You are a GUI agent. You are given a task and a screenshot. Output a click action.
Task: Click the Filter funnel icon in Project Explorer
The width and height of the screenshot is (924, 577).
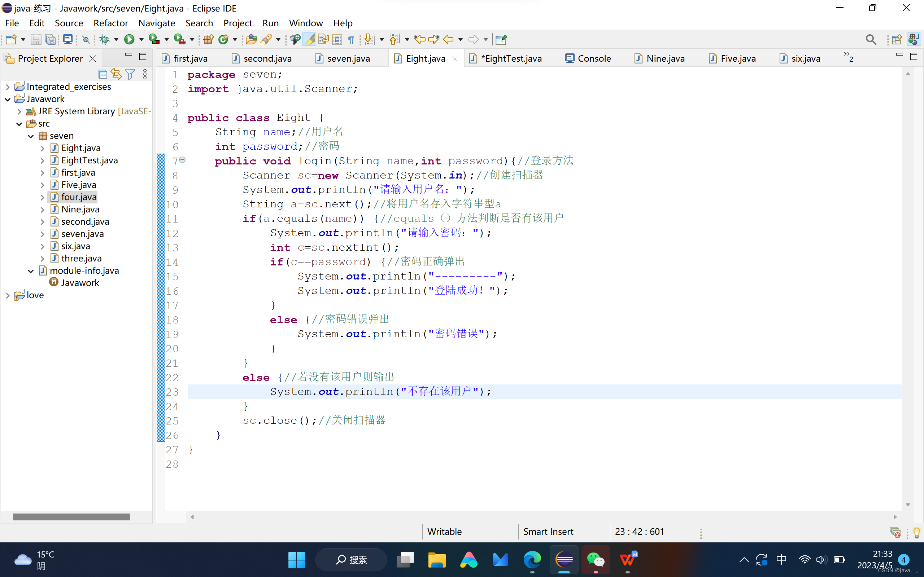pos(130,74)
